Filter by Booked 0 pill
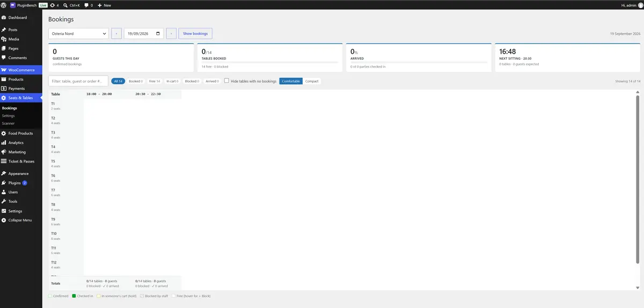This screenshot has height=308, width=644. (136, 81)
